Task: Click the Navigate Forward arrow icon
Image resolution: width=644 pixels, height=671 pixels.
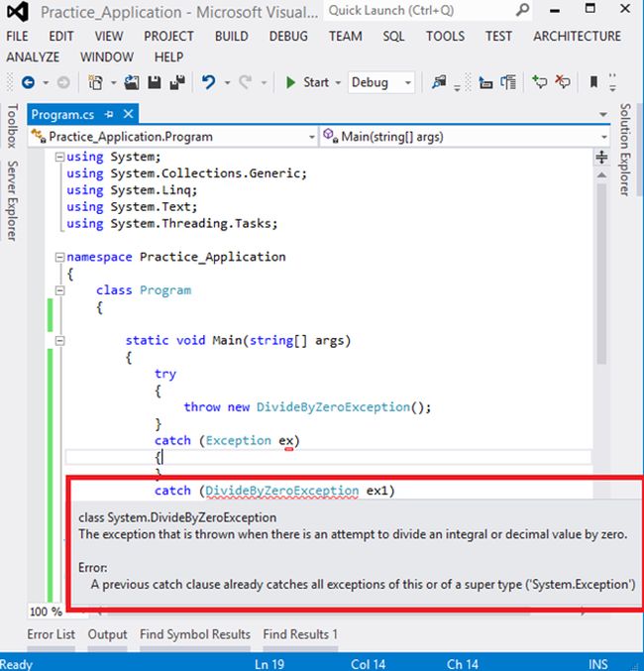Action: tap(63, 82)
